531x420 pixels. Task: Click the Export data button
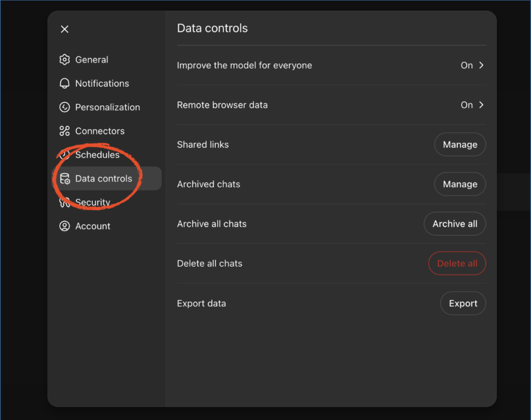[x=463, y=303]
